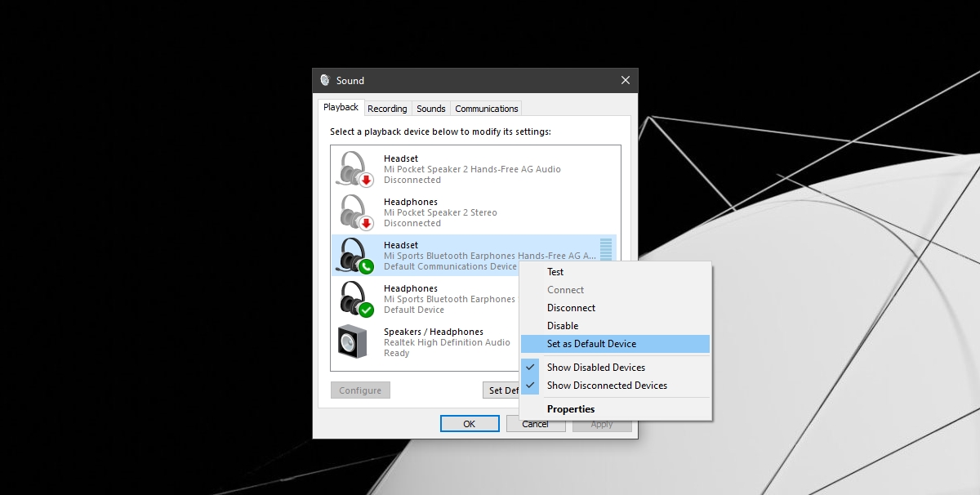Click the default Headphones icon with green checkmark
This screenshot has width=980, height=495.
(x=355, y=299)
